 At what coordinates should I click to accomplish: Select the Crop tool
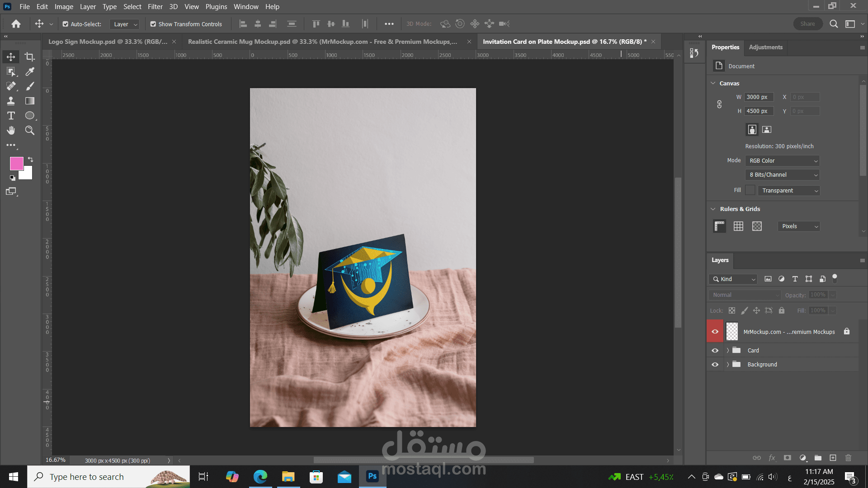[x=29, y=56]
